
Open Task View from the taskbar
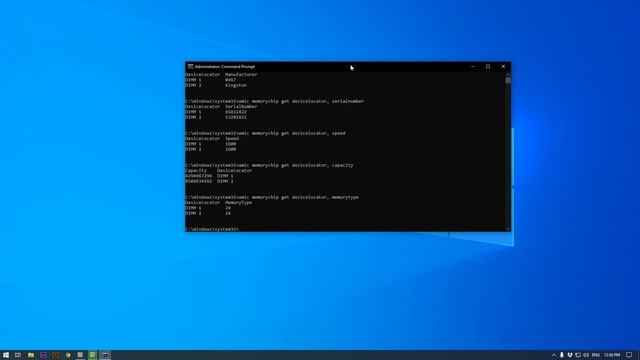[18, 355]
